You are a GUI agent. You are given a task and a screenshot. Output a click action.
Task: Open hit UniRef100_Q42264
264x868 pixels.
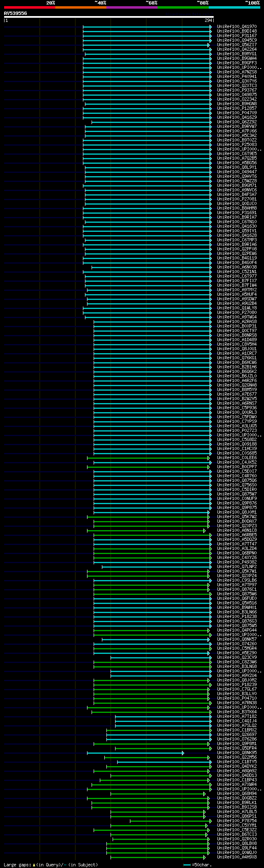point(237,50)
